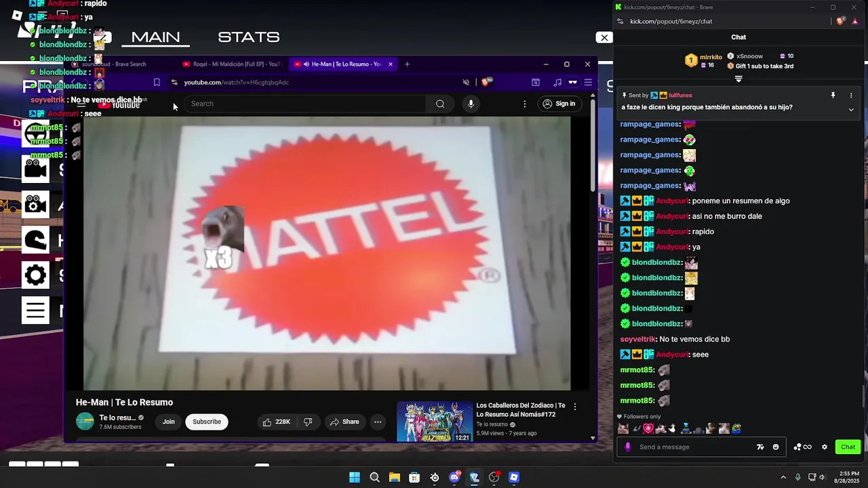Screen dimensions: 868x488
Task: Open the emoji picker in Kick chat
Action: (x=776, y=447)
